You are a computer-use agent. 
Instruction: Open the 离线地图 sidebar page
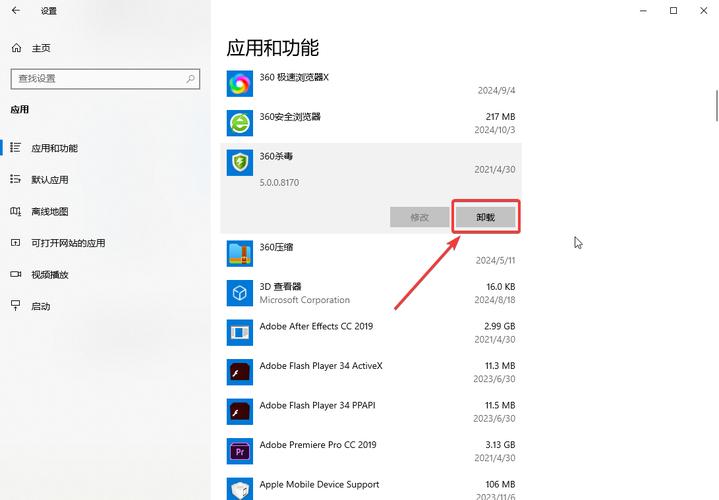click(50, 211)
